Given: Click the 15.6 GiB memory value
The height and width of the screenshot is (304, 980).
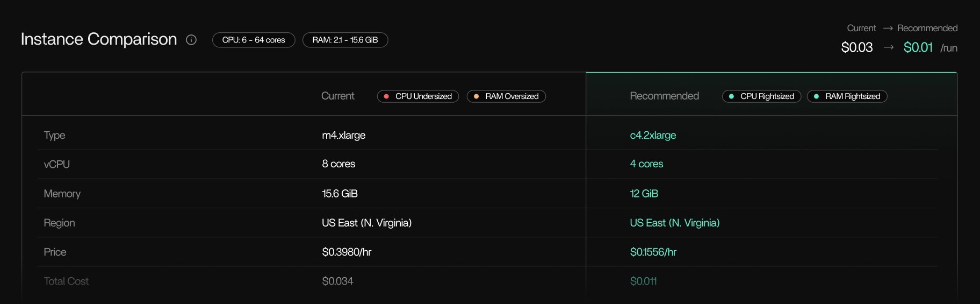Looking at the screenshot, I should click(x=340, y=193).
